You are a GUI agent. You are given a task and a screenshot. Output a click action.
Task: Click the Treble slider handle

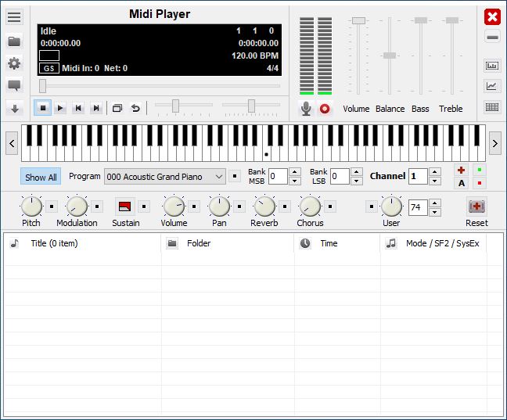point(452,20)
